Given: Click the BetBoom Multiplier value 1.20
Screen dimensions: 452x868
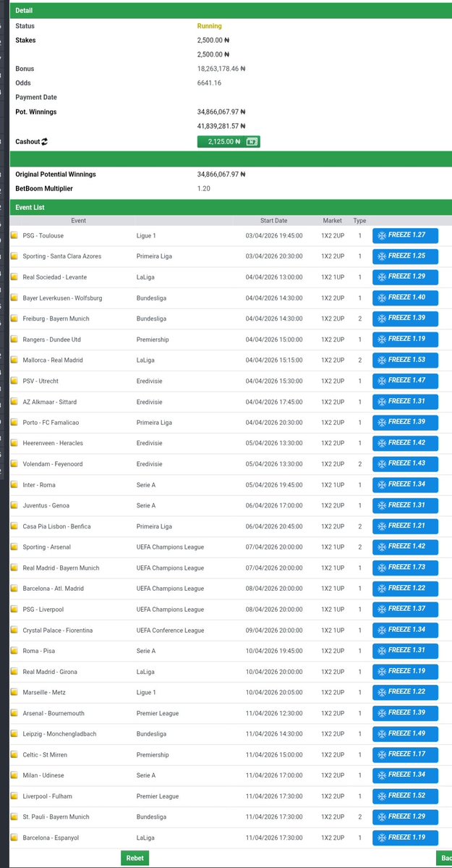Looking at the screenshot, I should pyautogui.click(x=204, y=189).
